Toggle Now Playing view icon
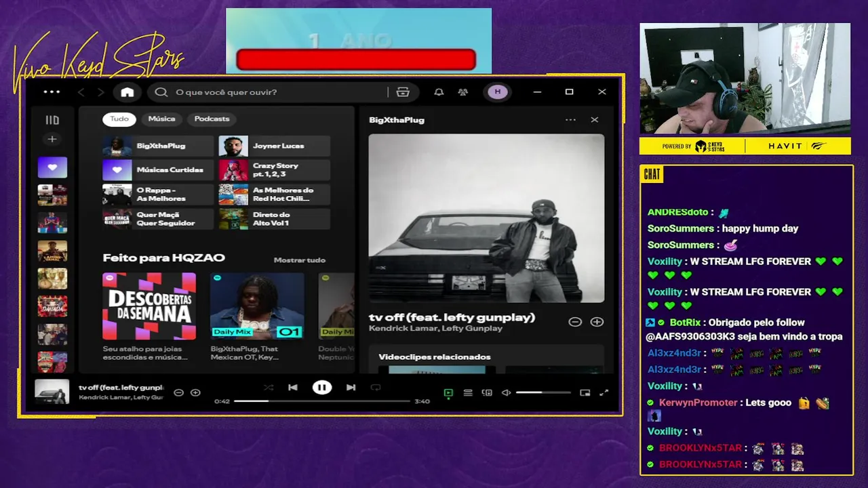The height and width of the screenshot is (488, 868). (x=448, y=392)
